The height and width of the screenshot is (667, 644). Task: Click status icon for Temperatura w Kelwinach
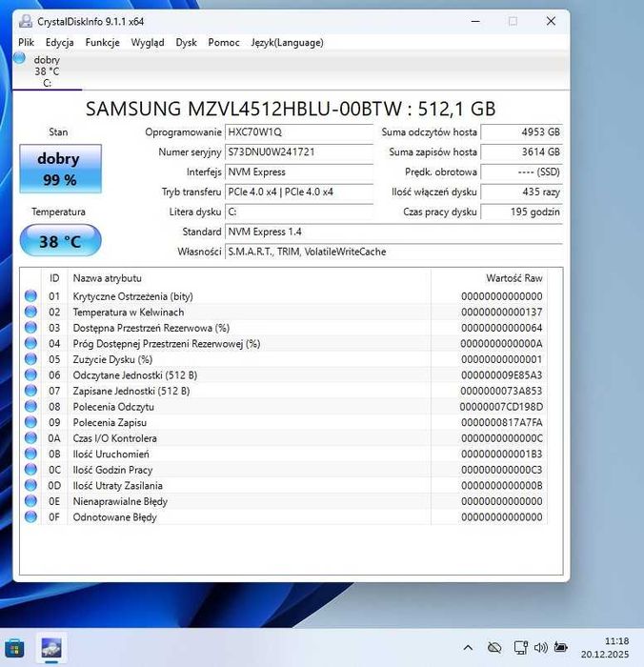click(30, 312)
